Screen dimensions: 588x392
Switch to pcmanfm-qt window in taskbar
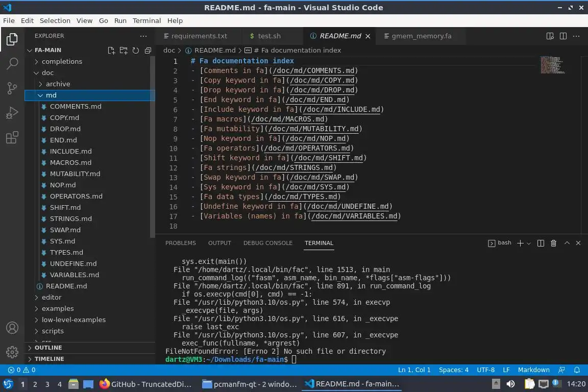pos(250,384)
